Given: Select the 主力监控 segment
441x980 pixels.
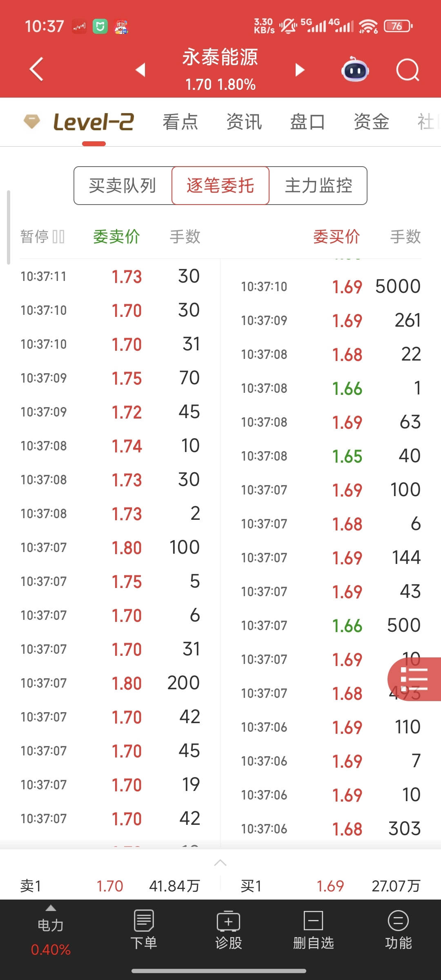Looking at the screenshot, I should 318,186.
